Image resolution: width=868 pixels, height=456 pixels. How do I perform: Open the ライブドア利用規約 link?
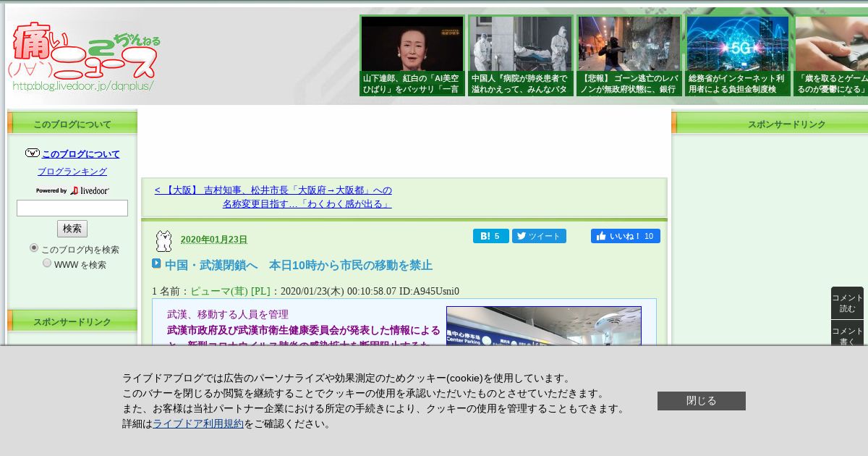[198, 424]
